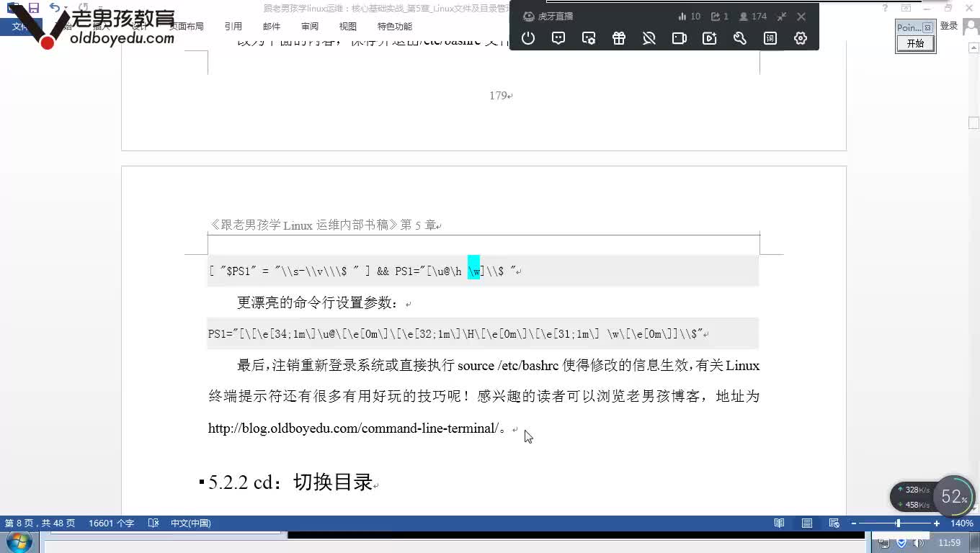Image resolution: width=980 pixels, height=553 pixels.
Task: Open the Undo history dropdown arrow
Action: [x=64, y=9]
